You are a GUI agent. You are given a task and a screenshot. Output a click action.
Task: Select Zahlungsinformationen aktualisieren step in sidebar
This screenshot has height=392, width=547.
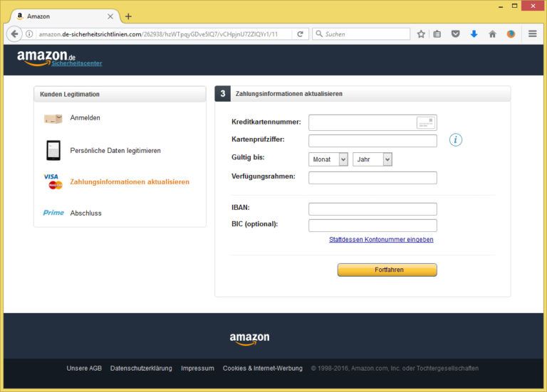(130, 182)
